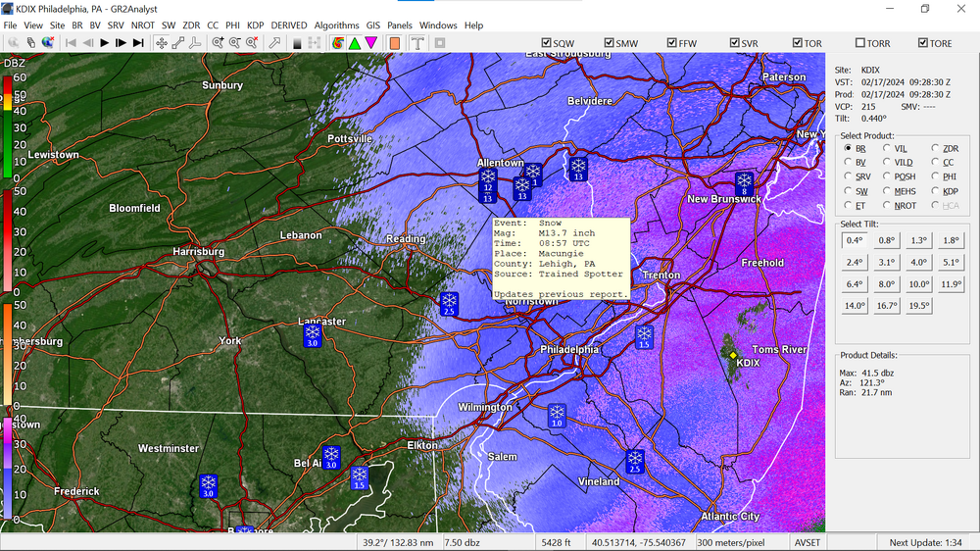Select the 1.3° tilt button
Screen dimensions: 980x551
[919, 240]
